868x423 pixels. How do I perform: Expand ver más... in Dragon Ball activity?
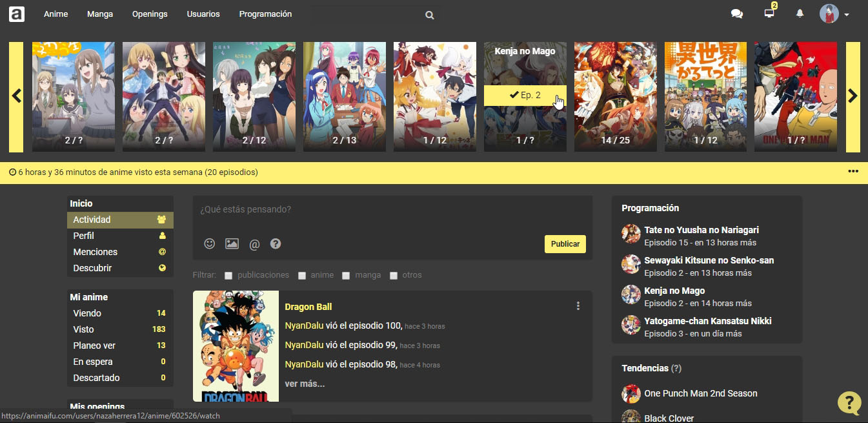pyautogui.click(x=305, y=384)
